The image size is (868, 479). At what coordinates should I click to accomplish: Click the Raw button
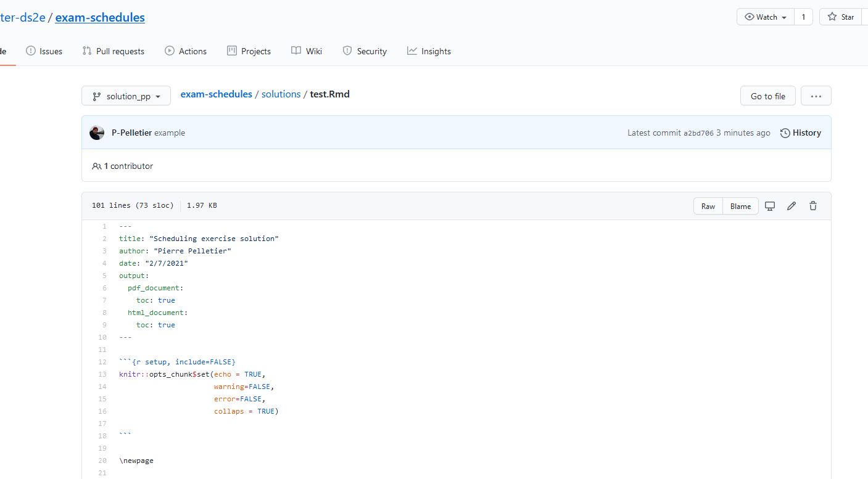click(708, 206)
